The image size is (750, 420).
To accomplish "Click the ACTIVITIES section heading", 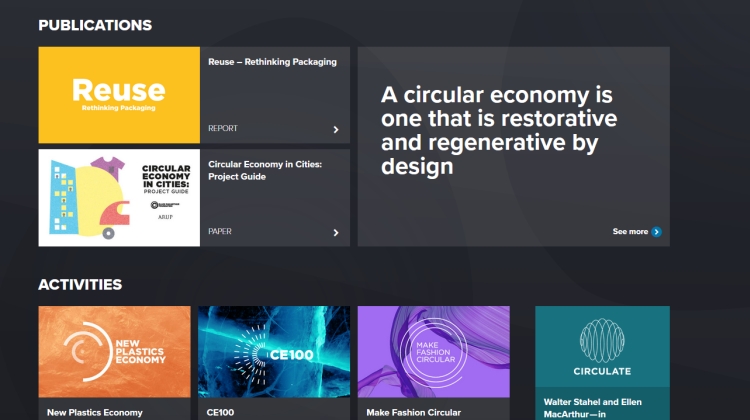I will [x=80, y=285].
